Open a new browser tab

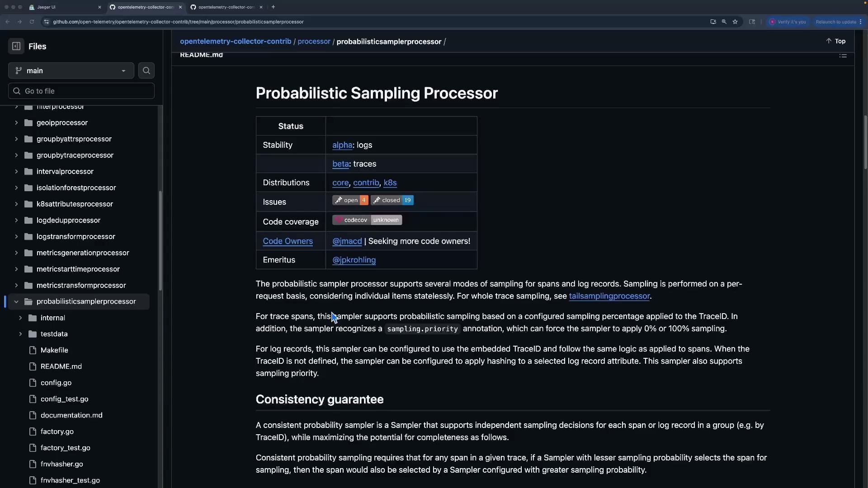pos(273,7)
